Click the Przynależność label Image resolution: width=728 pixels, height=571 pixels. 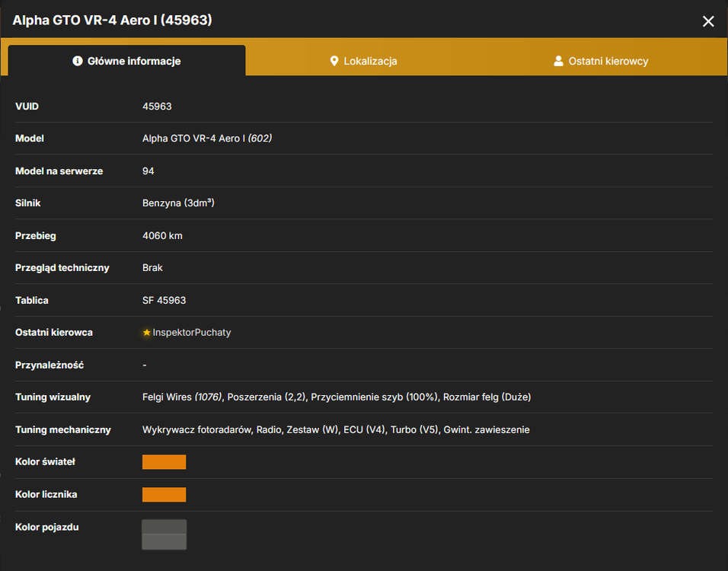pyautogui.click(x=49, y=365)
